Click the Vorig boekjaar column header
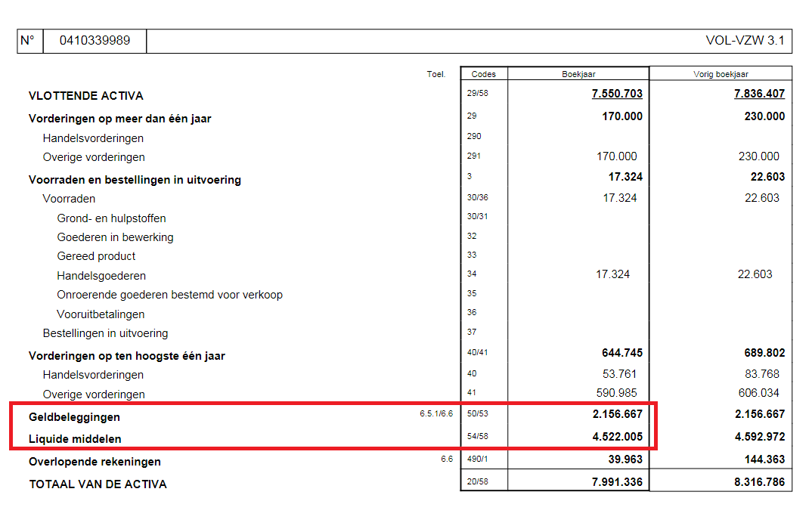812x529 pixels. coord(721,74)
